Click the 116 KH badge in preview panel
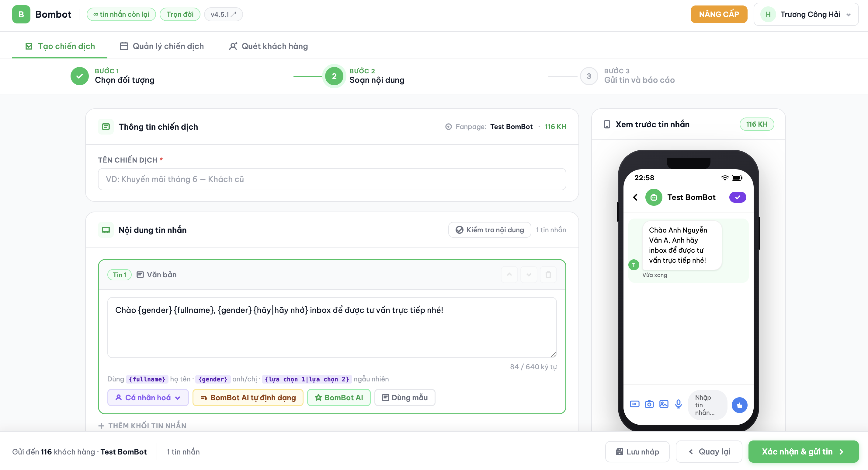The height and width of the screenshot is (470, 868). tap(756, 124)
